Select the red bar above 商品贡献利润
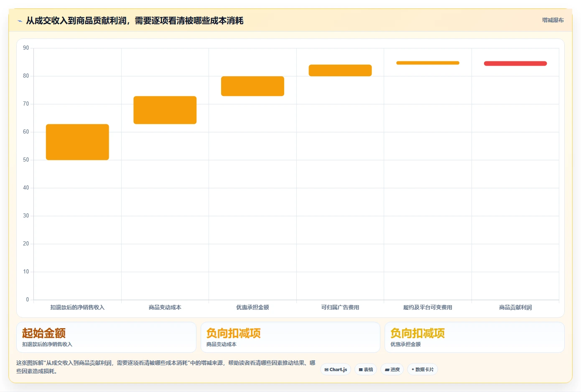 pos(515,63)
